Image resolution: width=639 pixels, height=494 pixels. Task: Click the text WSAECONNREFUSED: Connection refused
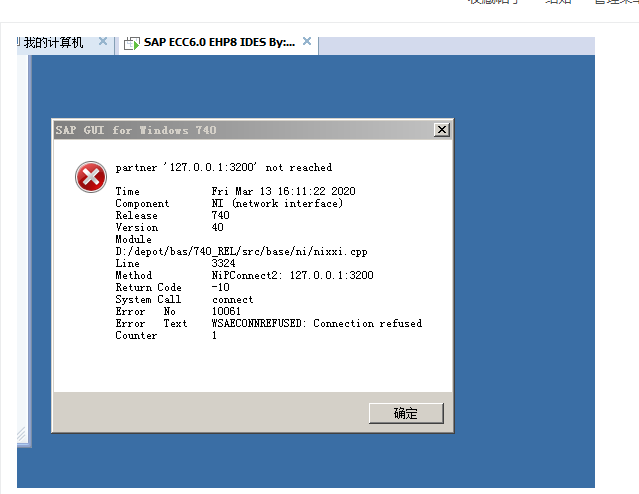(x=317, y=323)
